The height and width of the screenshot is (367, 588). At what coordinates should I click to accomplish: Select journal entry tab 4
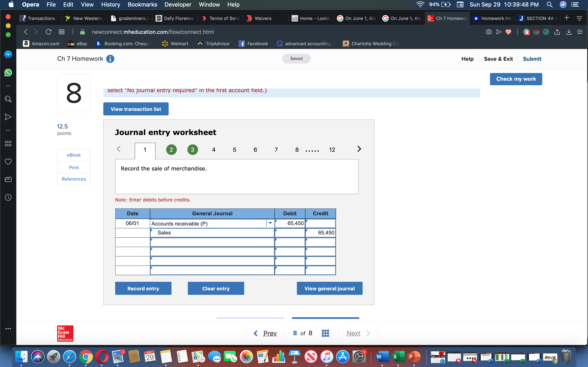tap(214, 150)
